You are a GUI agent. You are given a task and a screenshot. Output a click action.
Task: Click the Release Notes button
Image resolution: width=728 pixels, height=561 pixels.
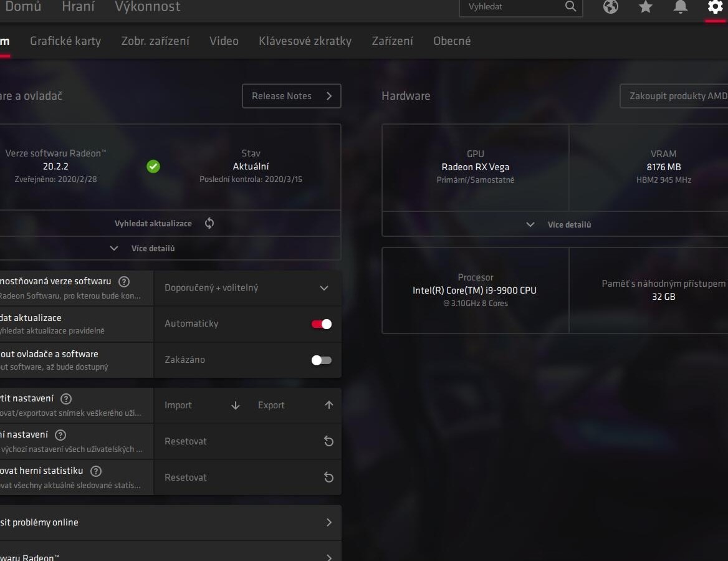[292, 96]
